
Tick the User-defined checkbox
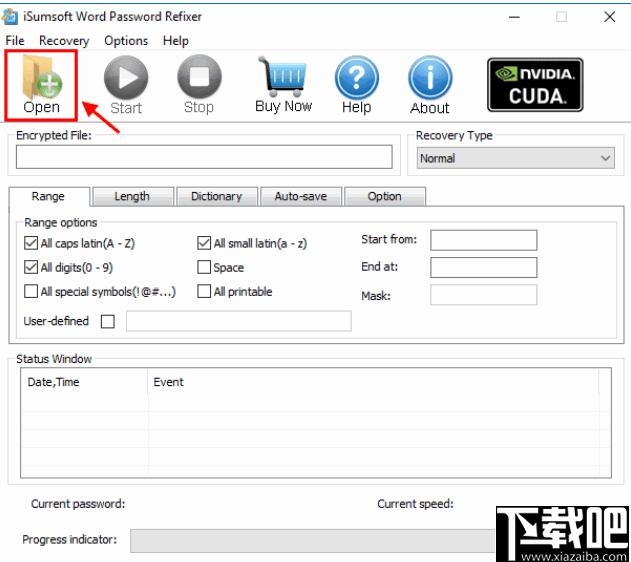coord(107,321)
